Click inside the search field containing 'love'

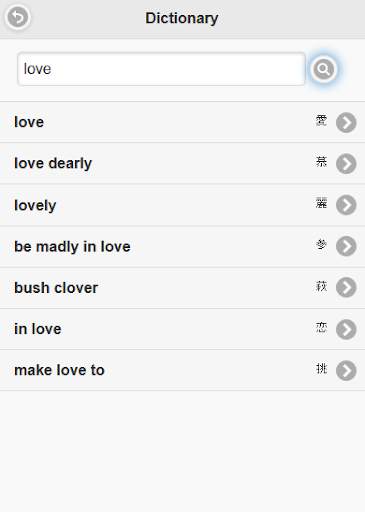pos(161,69)
